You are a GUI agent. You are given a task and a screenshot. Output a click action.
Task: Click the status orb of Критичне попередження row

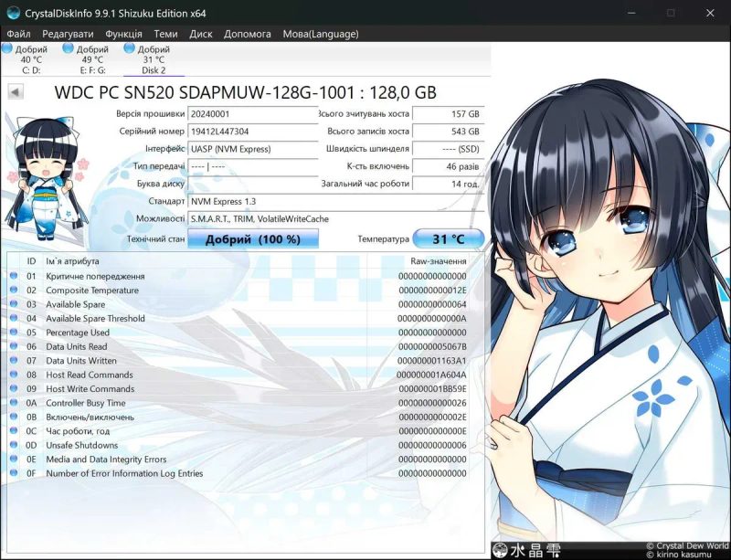point(14,276)
